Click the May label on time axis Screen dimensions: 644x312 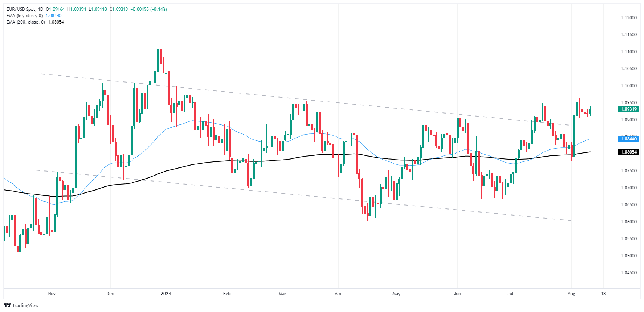point(397,294)
